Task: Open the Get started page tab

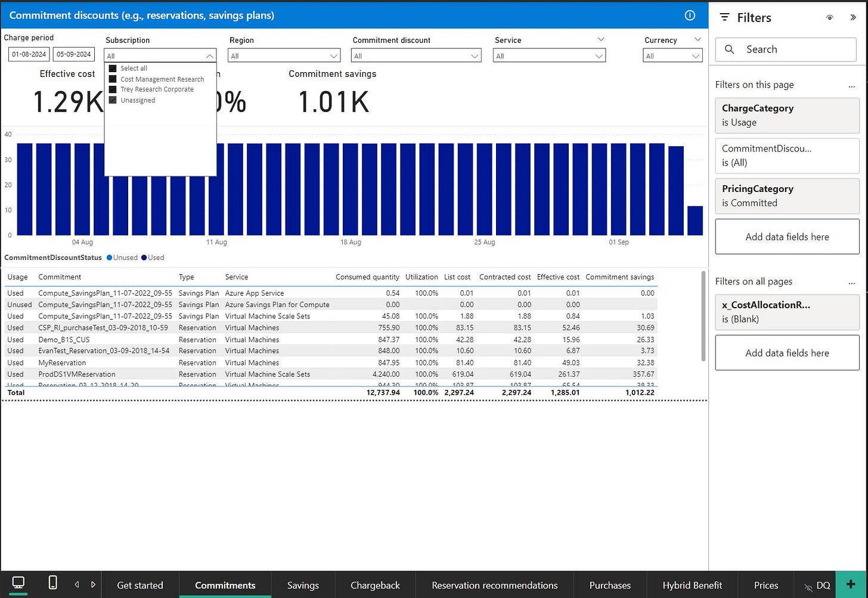Action: [x=140, y=585]
